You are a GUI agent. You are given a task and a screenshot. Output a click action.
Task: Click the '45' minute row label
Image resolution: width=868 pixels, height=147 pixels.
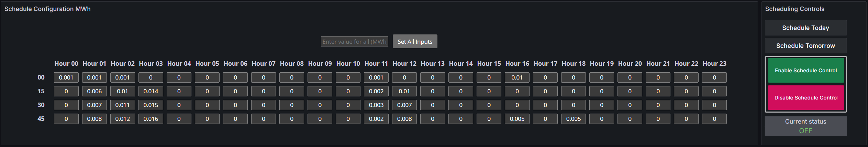(41, 119)
